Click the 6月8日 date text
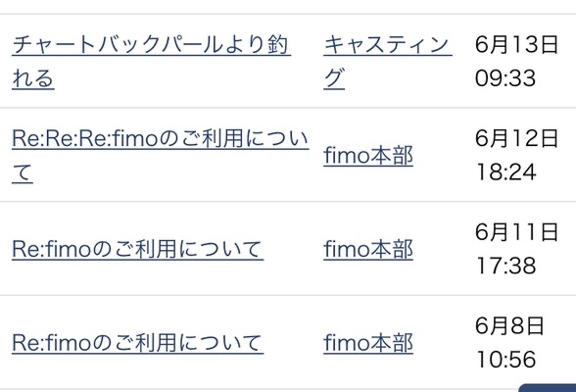The height and width of the screenshot is (392, 576). 509,326
